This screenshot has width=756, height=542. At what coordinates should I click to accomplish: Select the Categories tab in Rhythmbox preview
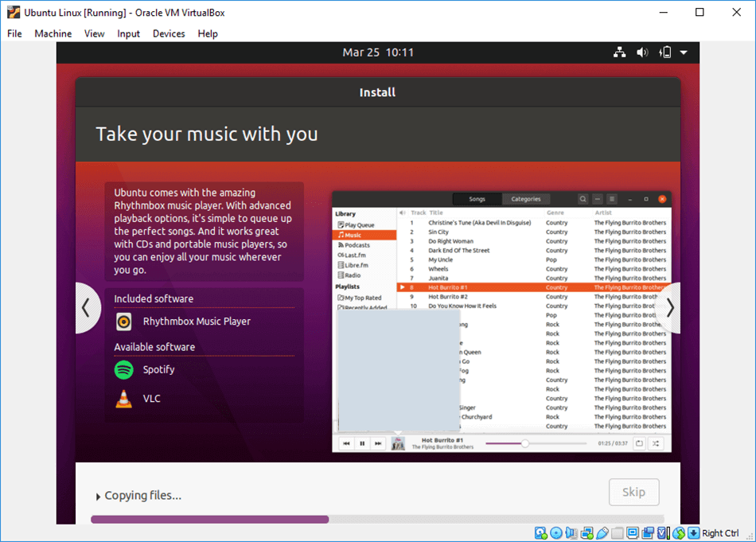pyautogui.click(x=526, y=199)
